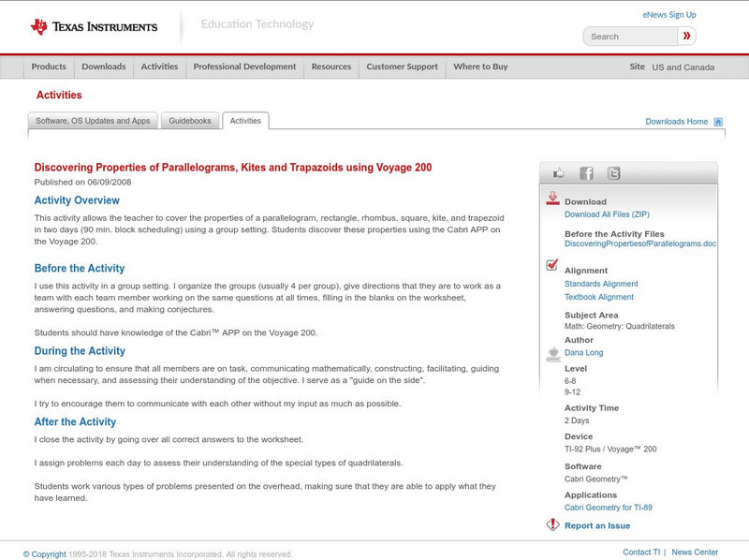Submit search with the red arrow button

pos(686,36)
